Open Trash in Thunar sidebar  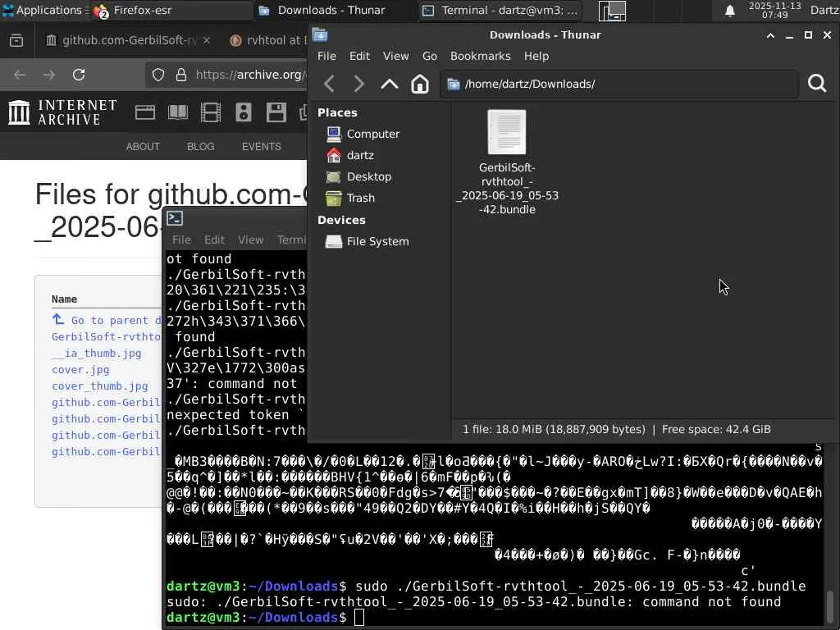(349, 199)
